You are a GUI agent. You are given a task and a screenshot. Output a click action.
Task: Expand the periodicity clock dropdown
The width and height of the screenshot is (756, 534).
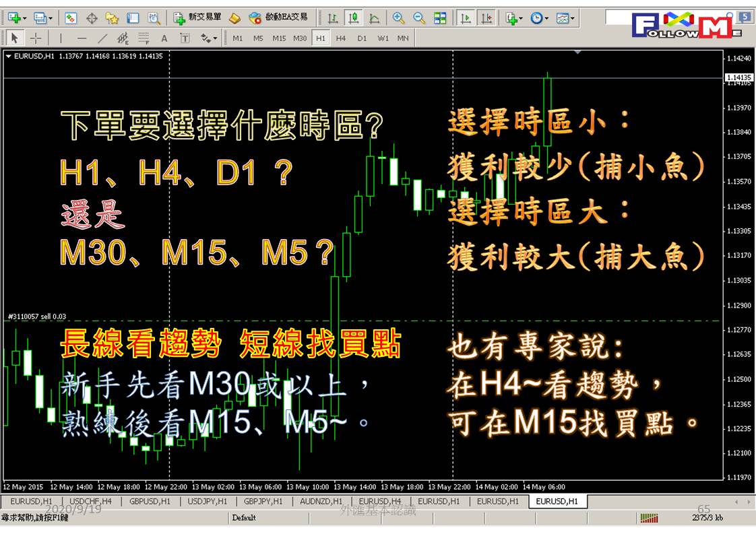[x=546, y=18]
